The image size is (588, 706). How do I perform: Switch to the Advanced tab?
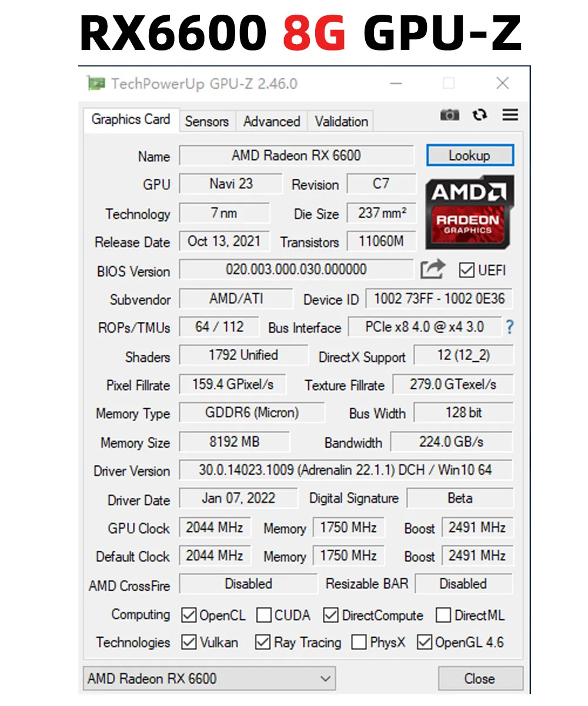pyautogui.click(x=272, y=121)
